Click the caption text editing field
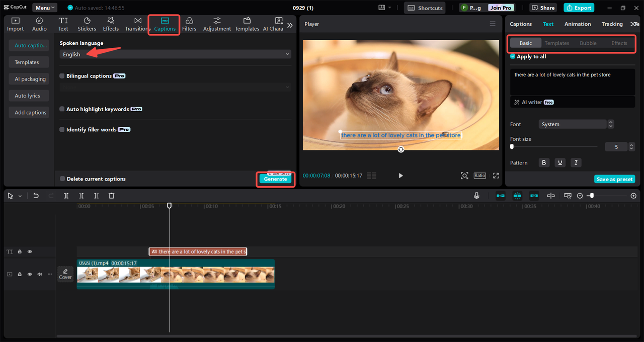Viewport: 644px width, 342px height. (573, 82)
